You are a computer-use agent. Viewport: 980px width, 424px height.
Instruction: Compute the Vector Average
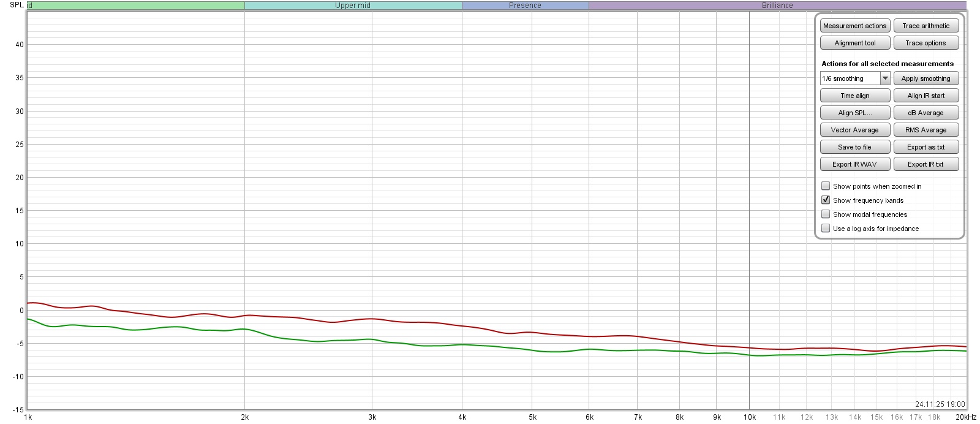coord(855,130)
